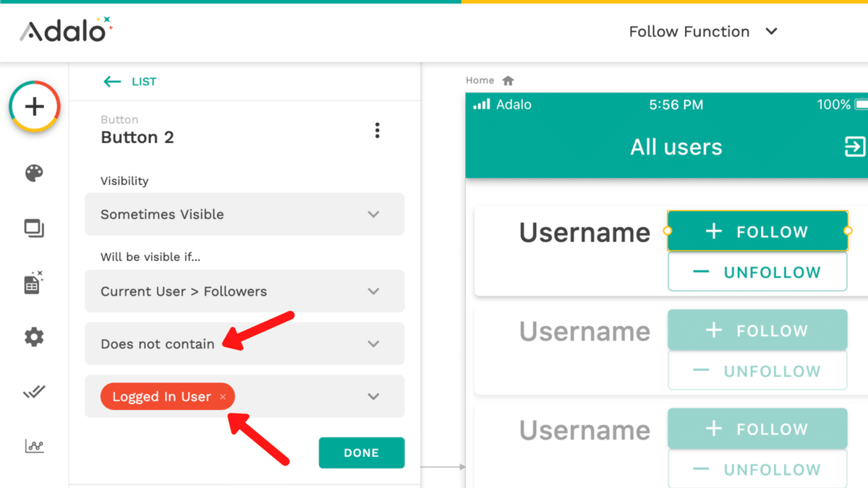Select the second Username text

[584, 331]
